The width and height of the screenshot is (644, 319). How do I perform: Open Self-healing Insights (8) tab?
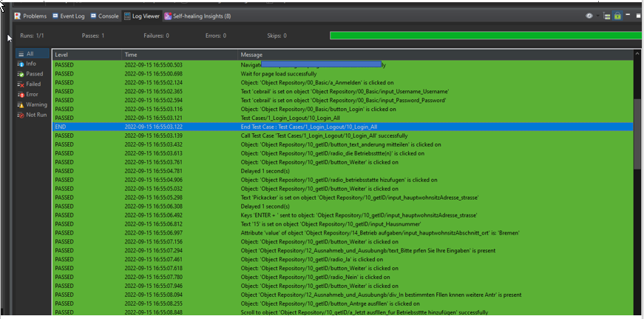pos(197,16)
